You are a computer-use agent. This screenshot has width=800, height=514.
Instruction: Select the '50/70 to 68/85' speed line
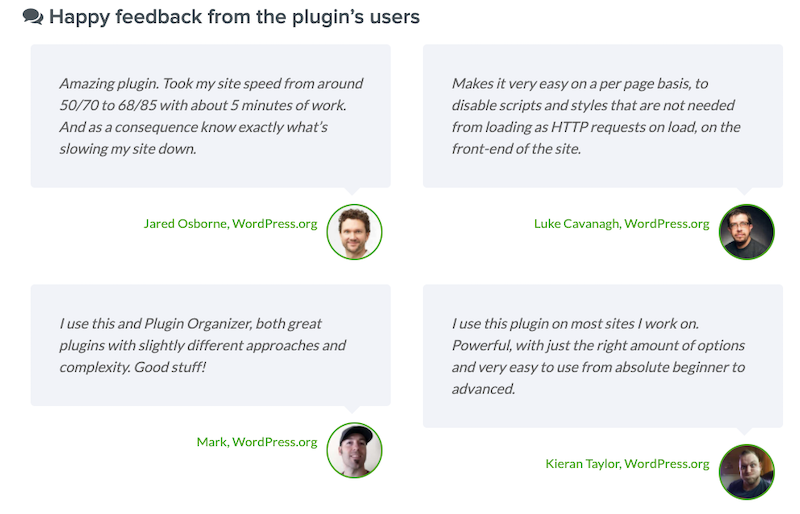pyautogui.click(x=203, y=105)
